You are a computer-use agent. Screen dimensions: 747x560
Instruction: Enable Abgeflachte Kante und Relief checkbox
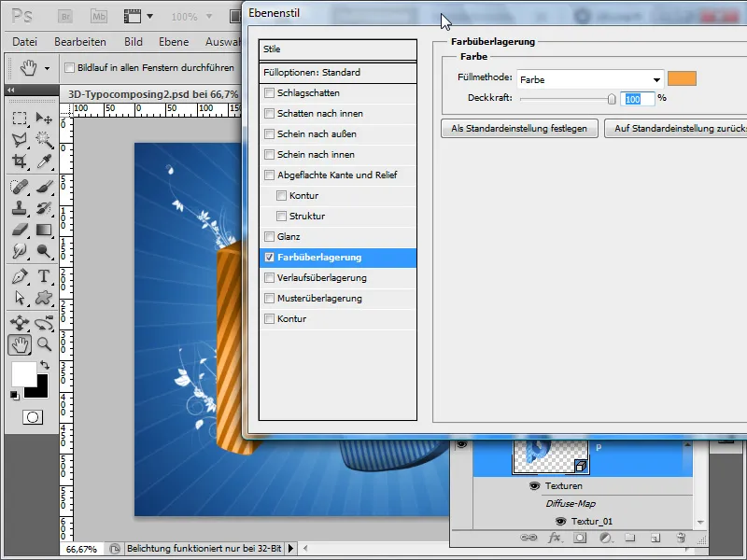[269, 175]
